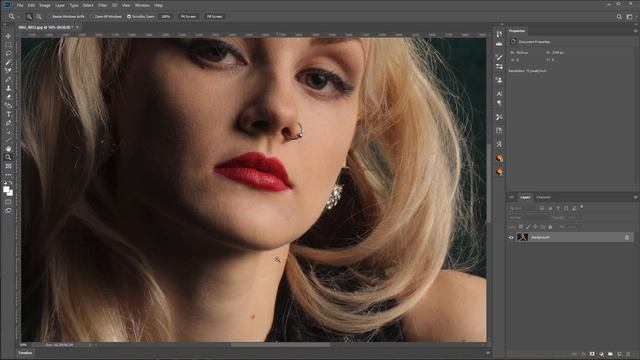640x360 pixels.
Task: Reset default foreground and background colors
Action: (x=5, y=183)
